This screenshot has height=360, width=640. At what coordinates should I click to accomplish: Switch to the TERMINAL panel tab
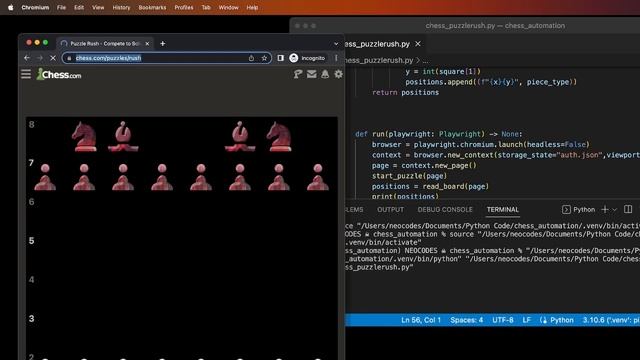(x=502, y=209)
